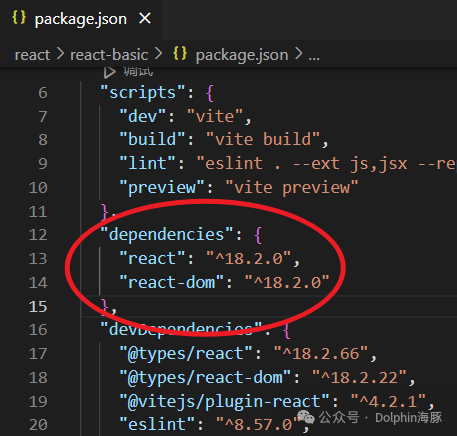
Task: Click the "^18.2.0" value on line 13
Action: coord(249,258)
